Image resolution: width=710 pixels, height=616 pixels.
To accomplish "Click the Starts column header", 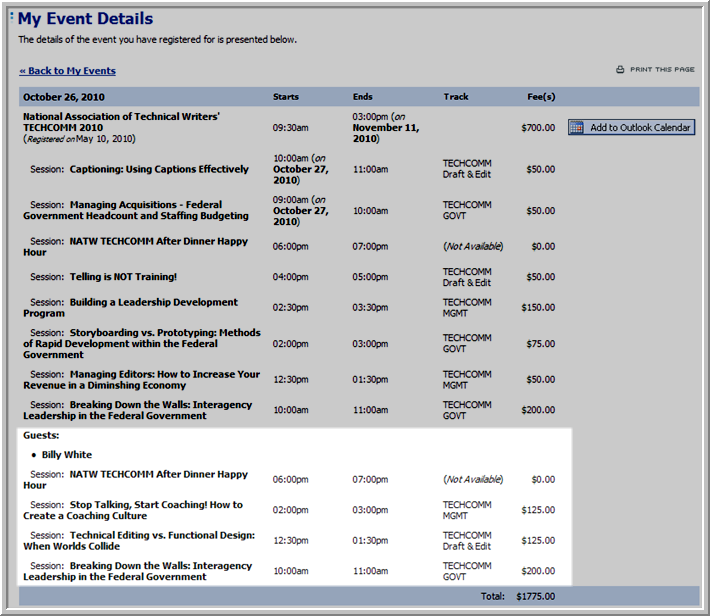I will [x=286, y=97].
